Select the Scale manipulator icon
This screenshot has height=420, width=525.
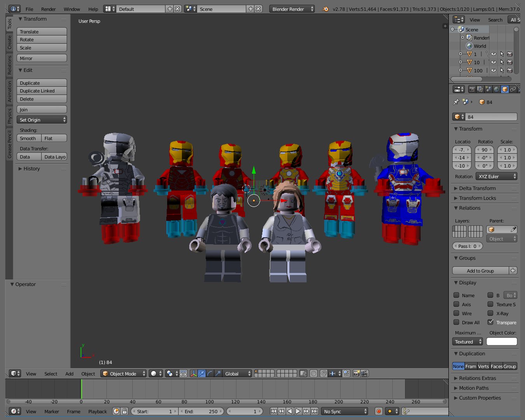coord(218,373)
